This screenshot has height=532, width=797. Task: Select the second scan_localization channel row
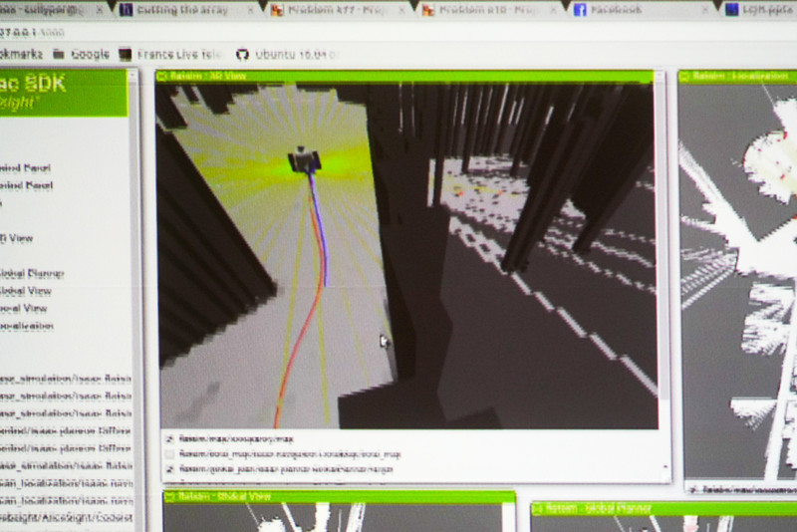click(66, 500)
